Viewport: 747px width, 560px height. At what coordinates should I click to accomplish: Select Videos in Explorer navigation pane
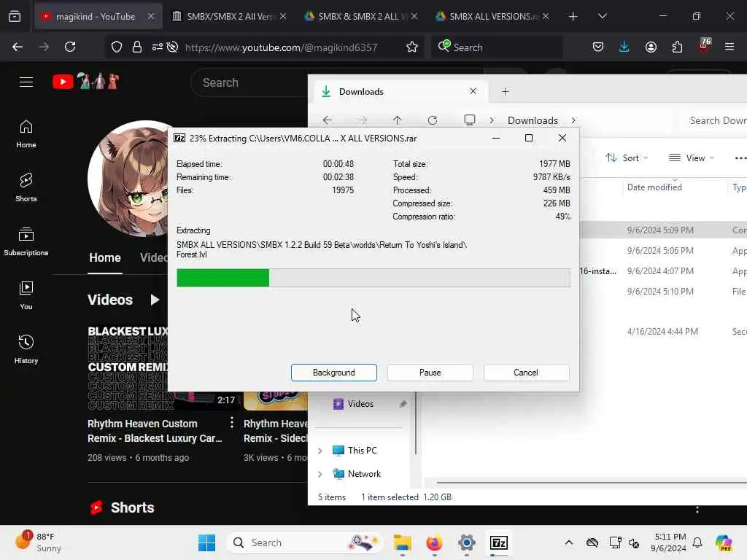(360, 404)
